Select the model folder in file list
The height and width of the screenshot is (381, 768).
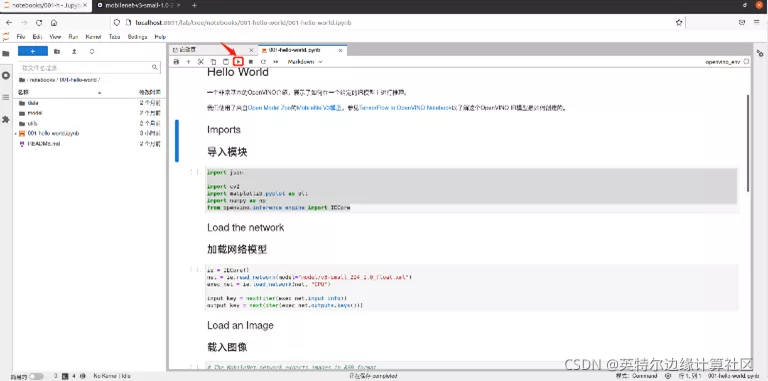coord(89,113)
